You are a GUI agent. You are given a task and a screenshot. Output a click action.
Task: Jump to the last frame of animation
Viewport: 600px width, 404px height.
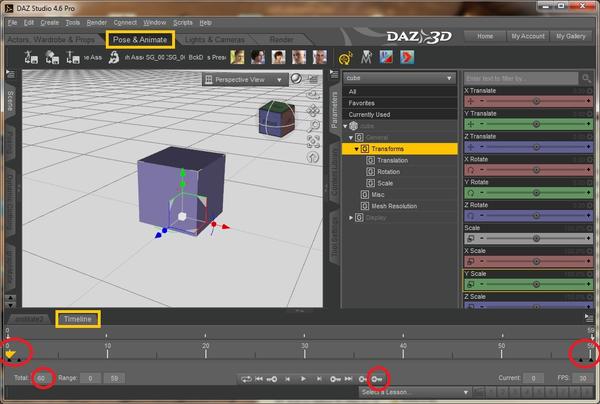[349, 379]
